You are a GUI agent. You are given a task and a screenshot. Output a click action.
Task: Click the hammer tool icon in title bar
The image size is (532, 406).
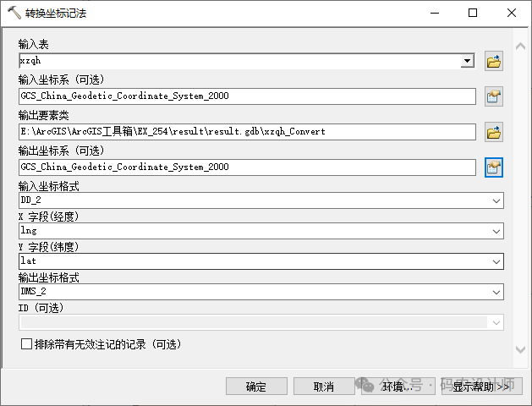click(14, 14)
